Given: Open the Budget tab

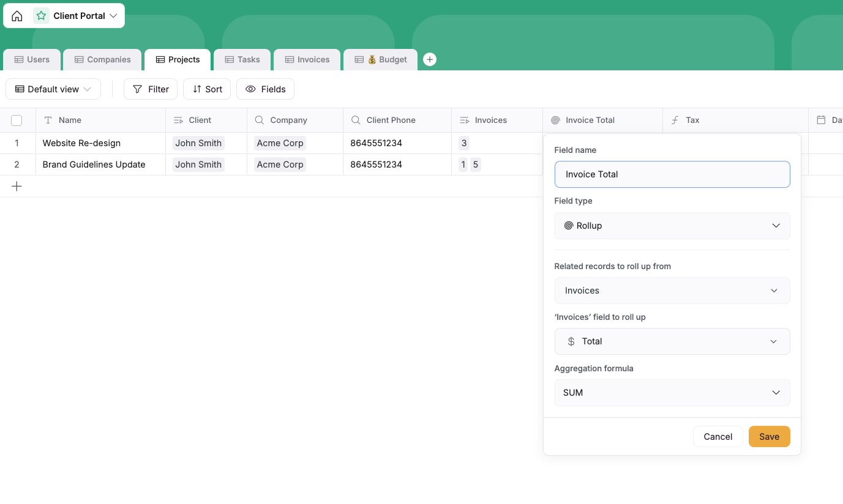Looking at the screenshot, I should pos(380,59).
